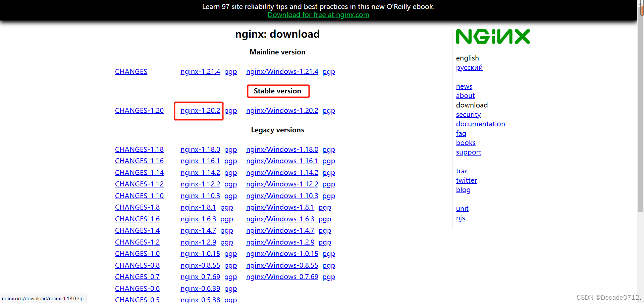The width and height of the screenshot is (644, 303).
Task: Go to the news page
Action: [464, 86]
